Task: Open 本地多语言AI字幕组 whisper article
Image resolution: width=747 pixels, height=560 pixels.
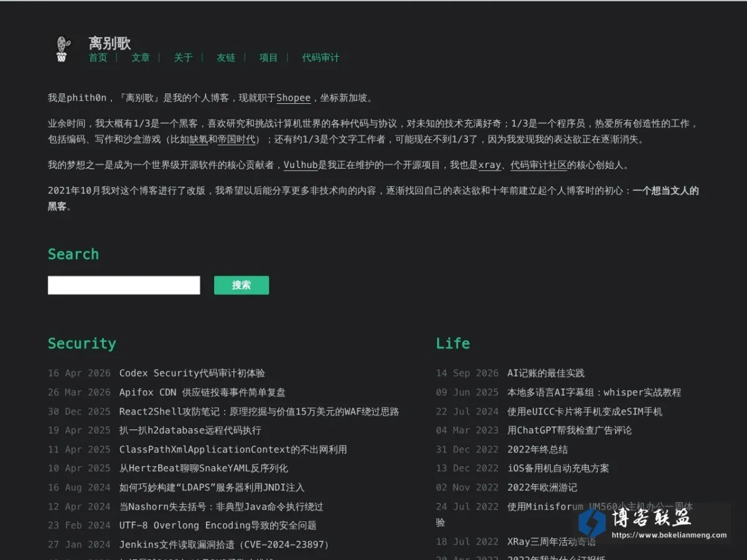Action: (594, 393)
